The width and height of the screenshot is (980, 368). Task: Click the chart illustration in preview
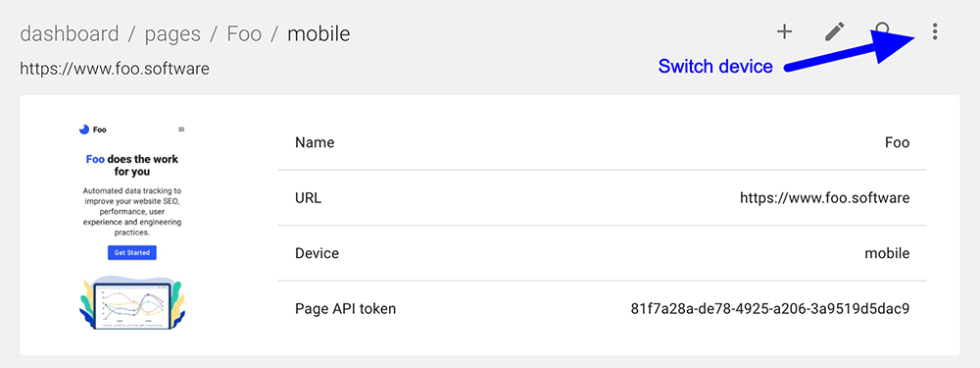(132, 303)
